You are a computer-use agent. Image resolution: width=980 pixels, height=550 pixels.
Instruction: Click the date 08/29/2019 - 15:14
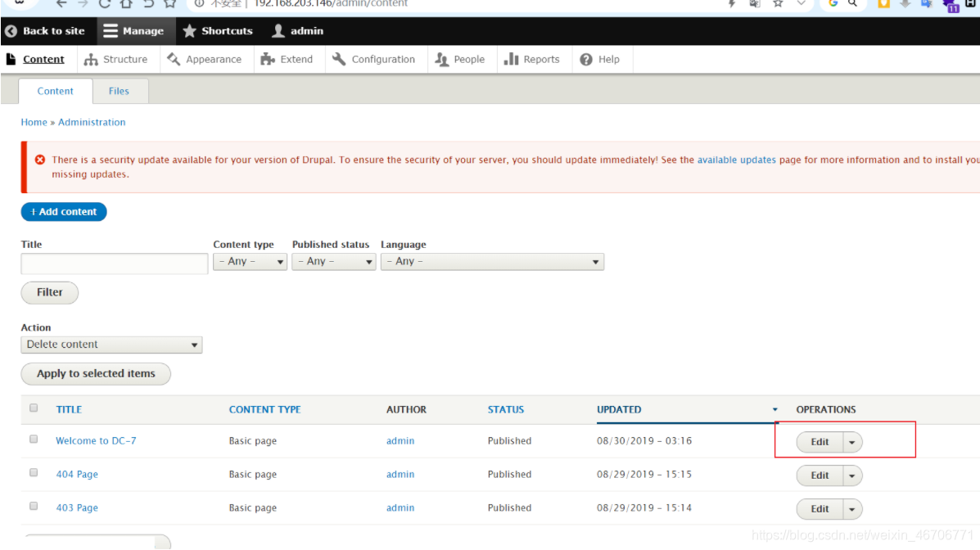[644, 508]
